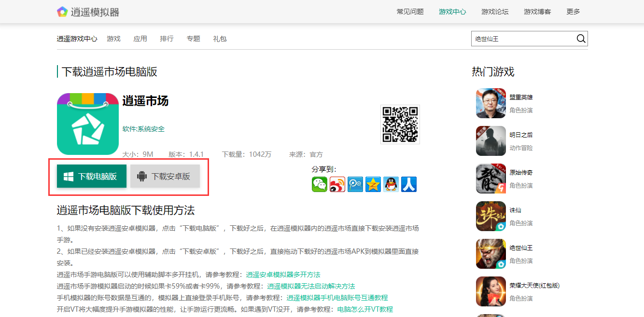Screen dimensions: 644x317
Task: Click the QR code image
Action: pyautogui.click(x=400, y=124)
